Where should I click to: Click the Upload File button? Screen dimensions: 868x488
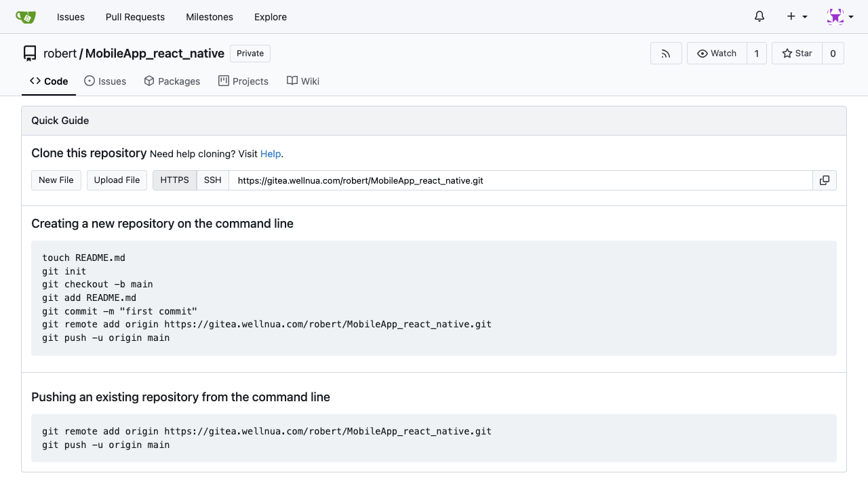tap(117, 180)
